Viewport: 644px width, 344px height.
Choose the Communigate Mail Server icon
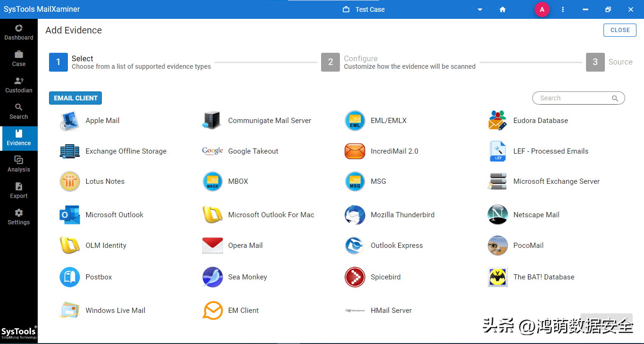(212, 121)
